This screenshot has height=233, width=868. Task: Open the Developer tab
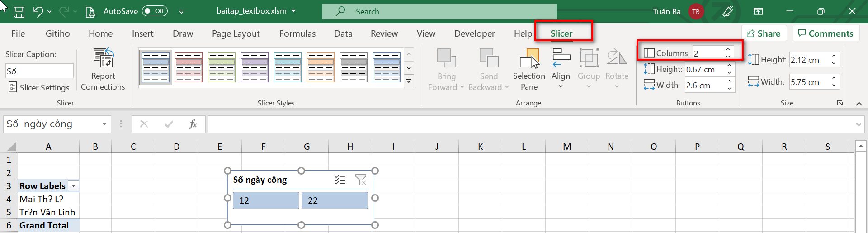[474, 33]
